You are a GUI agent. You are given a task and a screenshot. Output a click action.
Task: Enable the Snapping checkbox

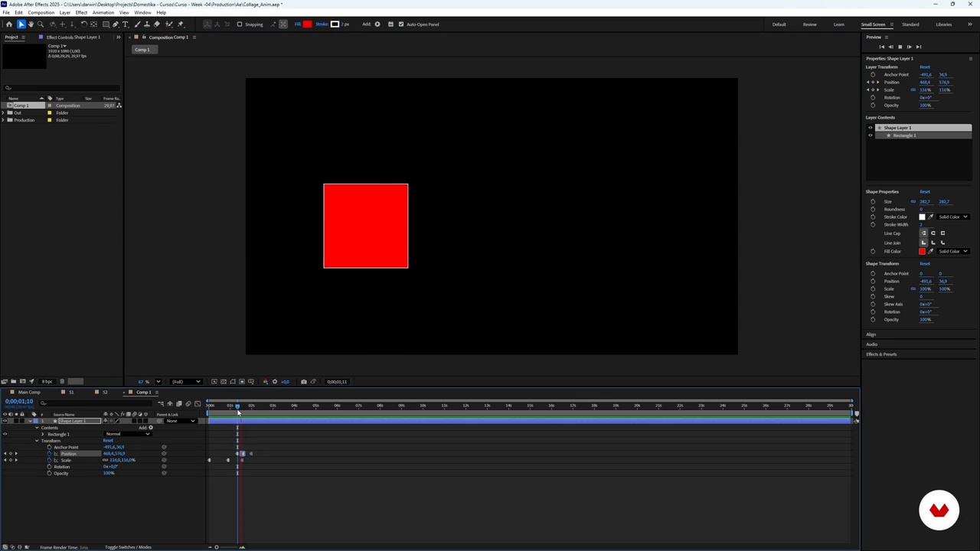(240, 24)
